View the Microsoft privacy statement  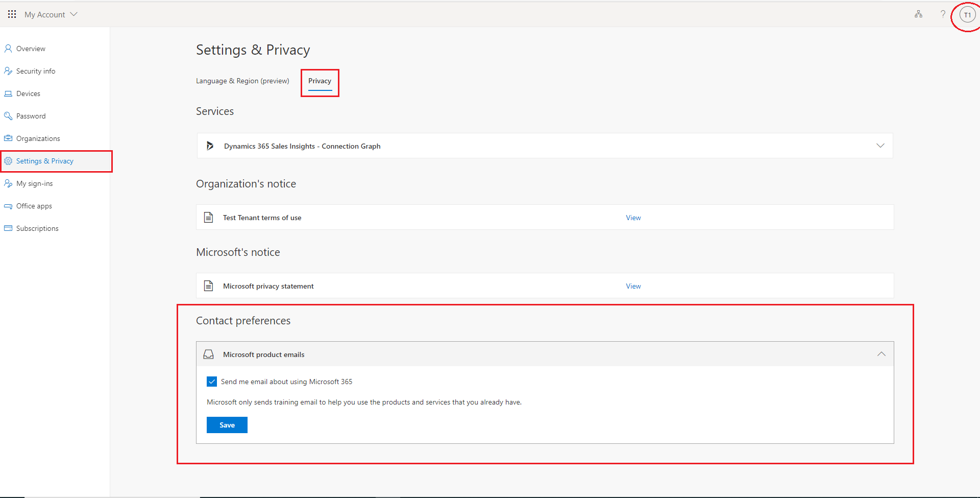point(633,286)
